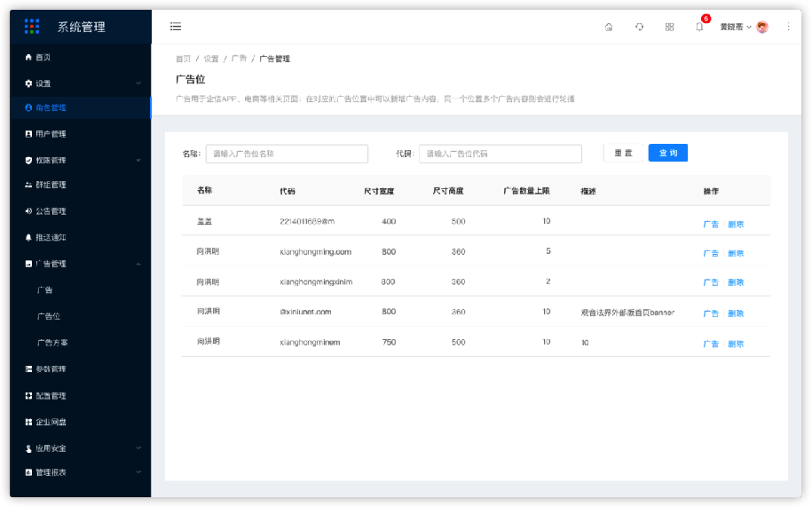Image resolution: width=812 pixels, height=507 pixels.
Task: Click the user avatar picture
Action: tap(762, 27)
